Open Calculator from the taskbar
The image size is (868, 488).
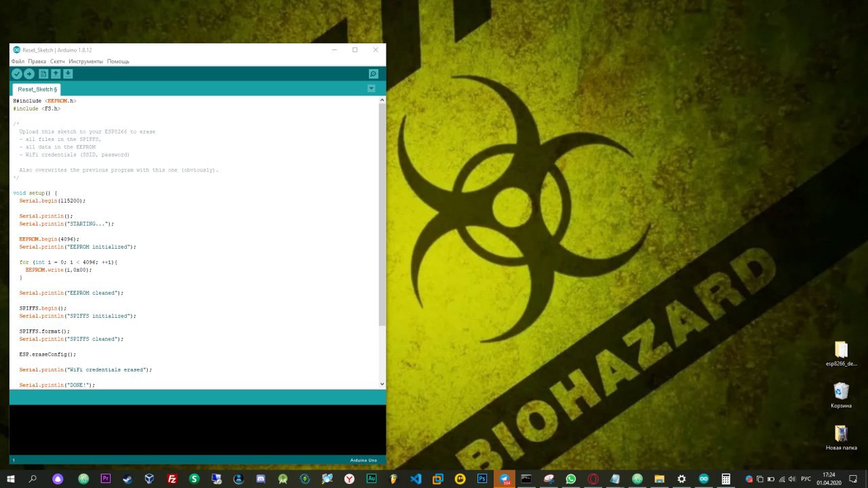pyautogui.click(x=726, y=479)
